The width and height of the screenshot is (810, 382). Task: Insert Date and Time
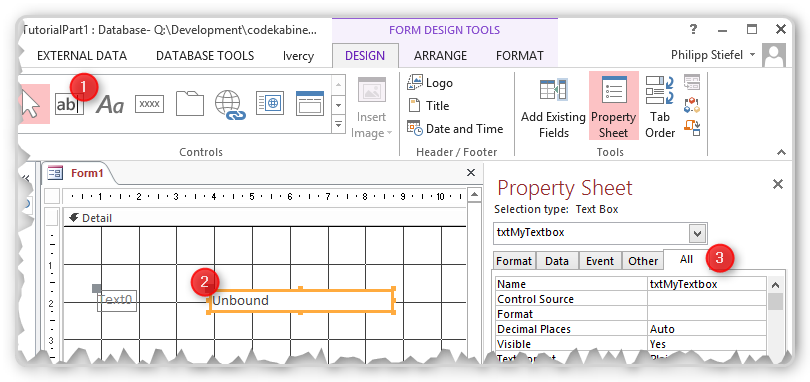click(455, 128)
